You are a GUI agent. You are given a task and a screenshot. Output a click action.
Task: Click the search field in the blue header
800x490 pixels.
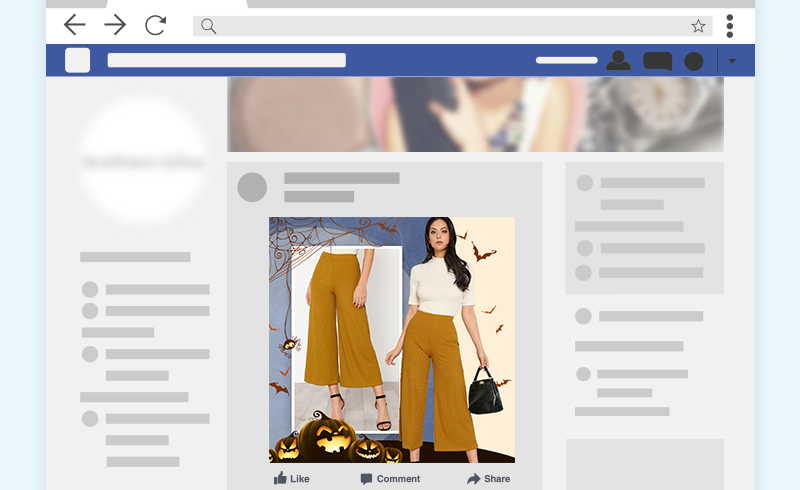(226, 60)
